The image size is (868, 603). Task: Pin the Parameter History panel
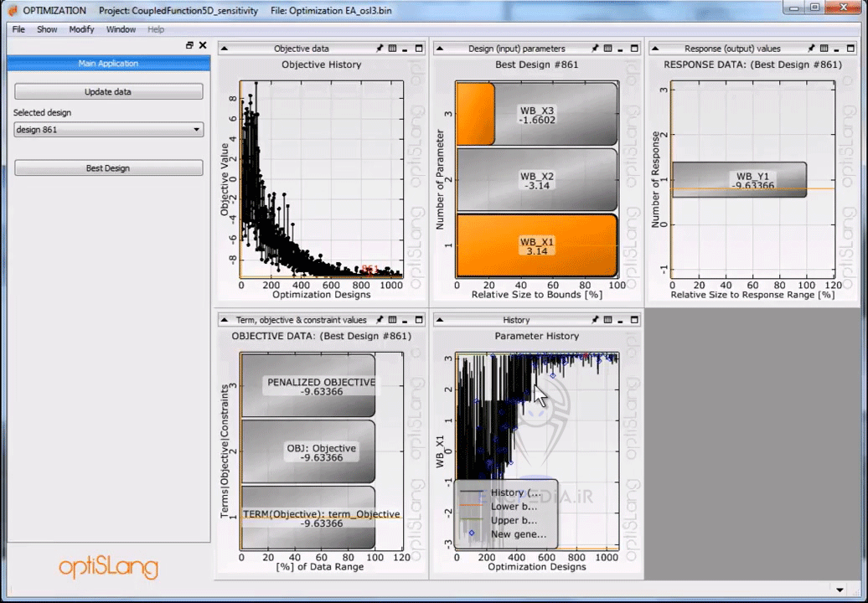pos(595,320)
